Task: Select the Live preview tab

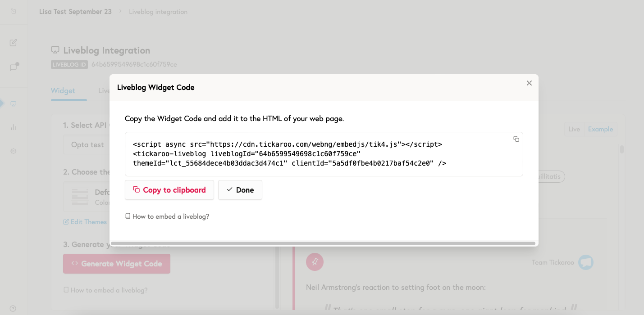Action: (x=574, y=129)
